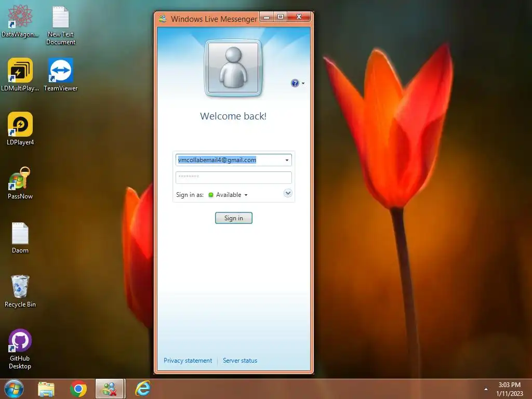Open the Available status dropdown
The width and height of the screenshot is (532, 399).
[228, 195]
